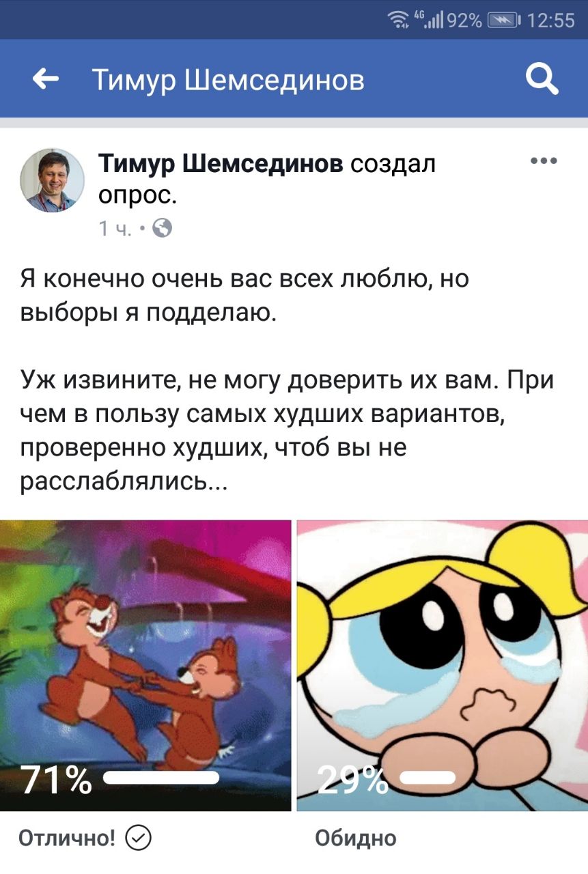This screenshot has width=588, height=874.
Task: Tap the 12:55 clock in status bar
Action: point(552,21)
